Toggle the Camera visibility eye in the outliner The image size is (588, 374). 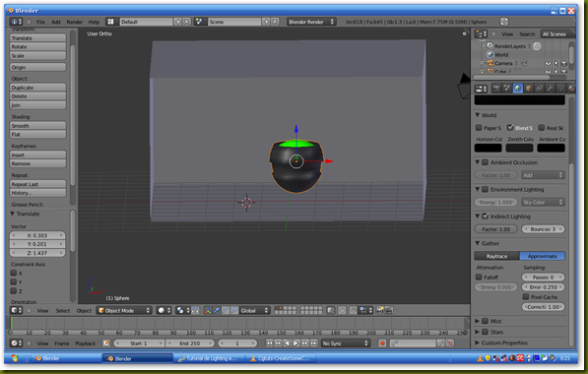pyautogui.click(x=548, y=63)
